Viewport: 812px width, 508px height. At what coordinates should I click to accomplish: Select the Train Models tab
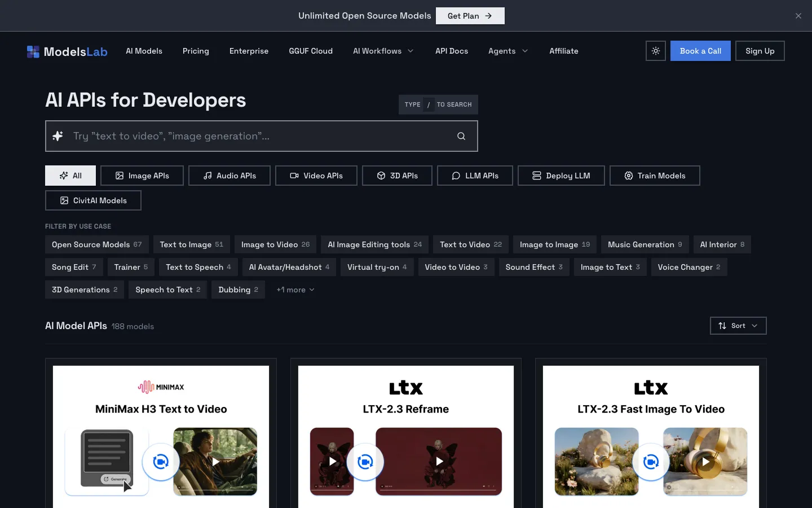click(655, 176)
